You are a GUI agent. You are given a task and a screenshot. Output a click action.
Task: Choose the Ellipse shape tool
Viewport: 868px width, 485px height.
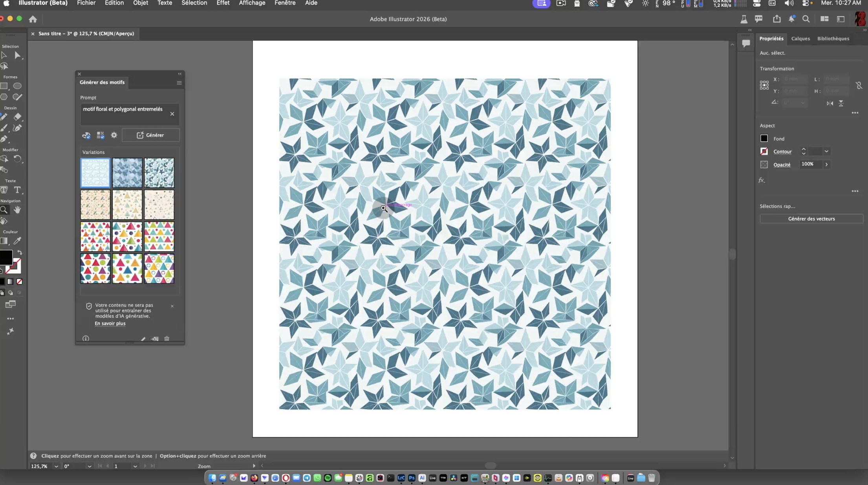[17, 86]
